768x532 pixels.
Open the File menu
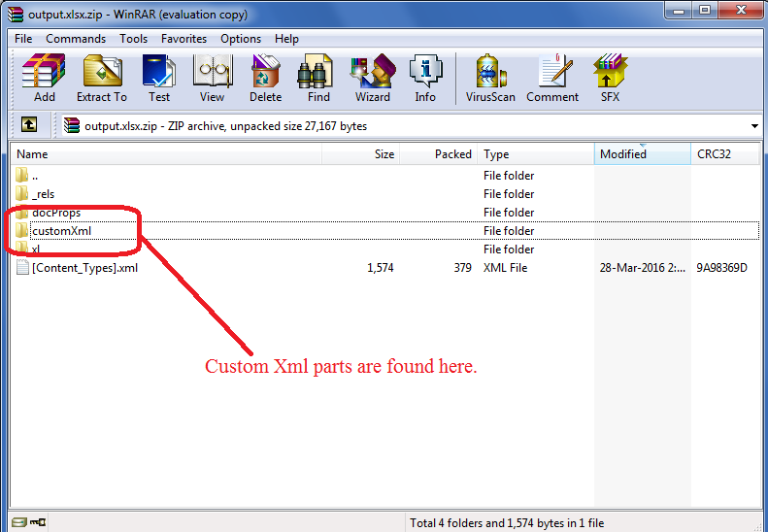tap(23, 39)
